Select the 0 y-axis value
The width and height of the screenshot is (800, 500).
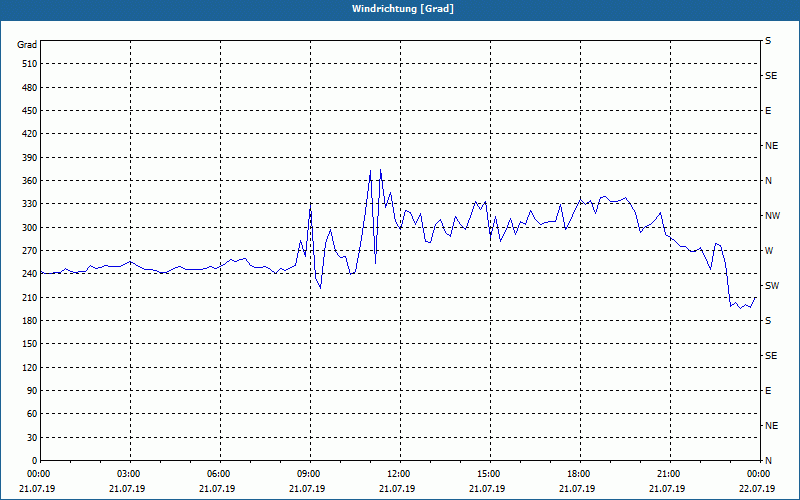[34, 461]
